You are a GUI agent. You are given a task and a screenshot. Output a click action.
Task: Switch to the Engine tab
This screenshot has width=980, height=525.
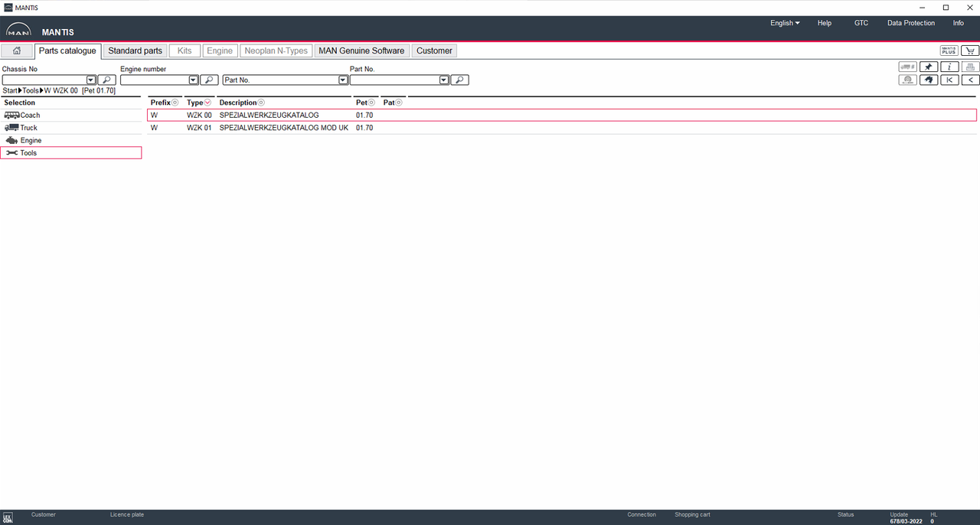click(220, 51)
